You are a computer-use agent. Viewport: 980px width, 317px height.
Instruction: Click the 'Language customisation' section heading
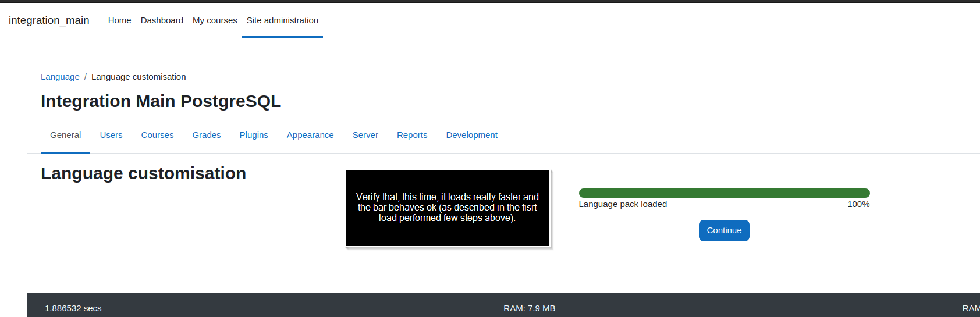pos(143,173)
